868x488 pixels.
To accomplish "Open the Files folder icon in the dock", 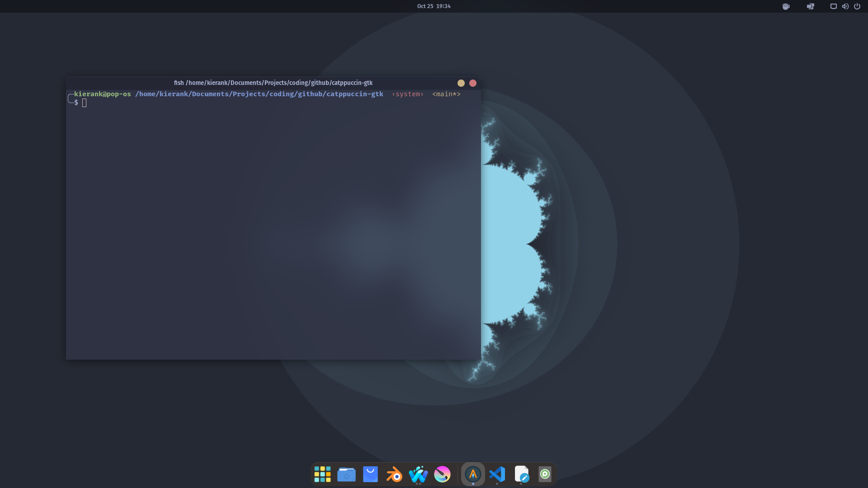I will pyautogui.click(x=346, y=474).
